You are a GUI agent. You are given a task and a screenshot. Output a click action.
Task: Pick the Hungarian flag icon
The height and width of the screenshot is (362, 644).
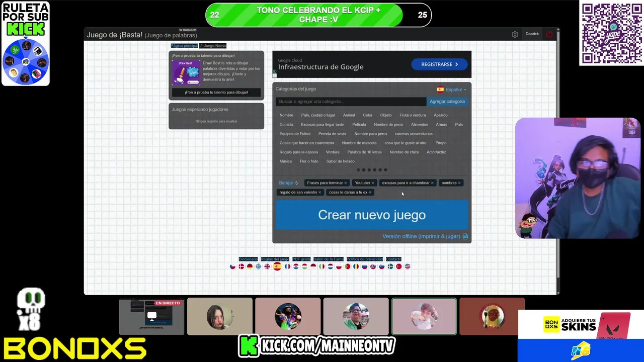[304, 266]
